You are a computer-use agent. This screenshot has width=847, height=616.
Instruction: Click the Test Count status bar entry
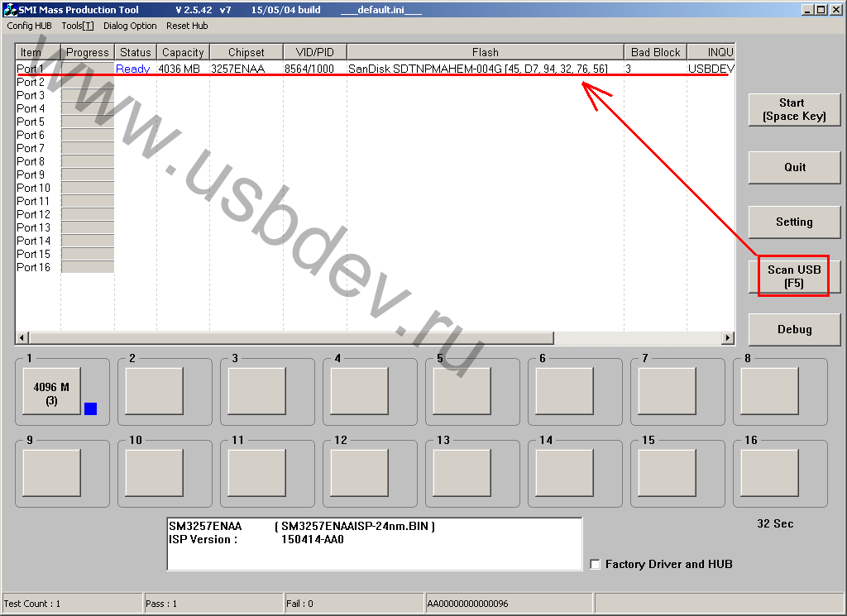click(x=72, y=604)
